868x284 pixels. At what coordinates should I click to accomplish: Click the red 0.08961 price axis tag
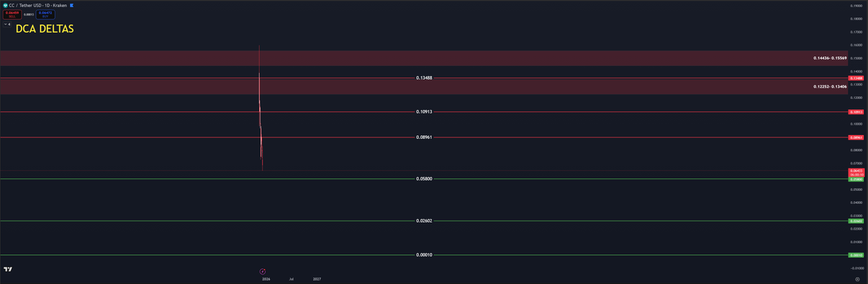coord(856,137)
